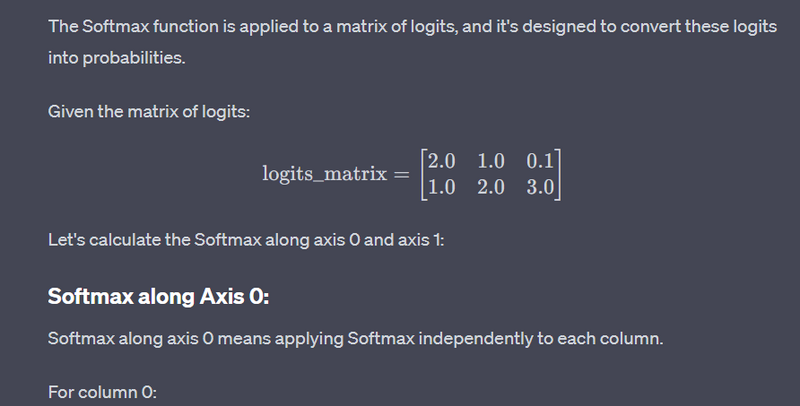
Task: Click the 1.0 value in the matrix's top row
Action: click(x=491, y=161)
